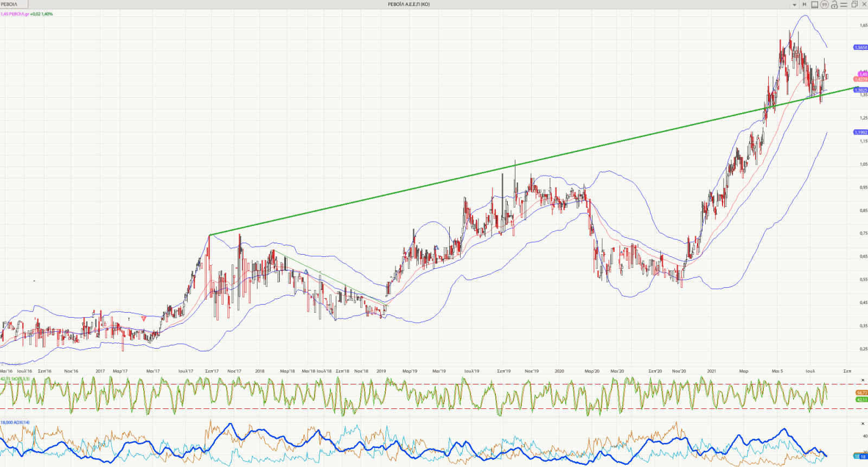Image resolution: width=868 pixels, height=467 pixels.
Task: Restore the window using title bar button
Action: coord(854,4)
